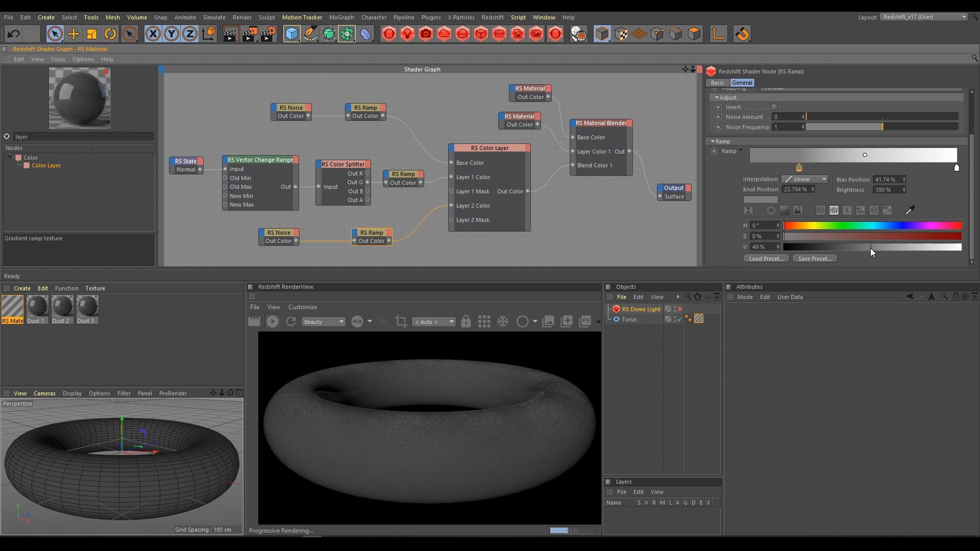Open the Beauty AOV dropdown
This screenshot has width=980, height=551.
click(323, 322)
